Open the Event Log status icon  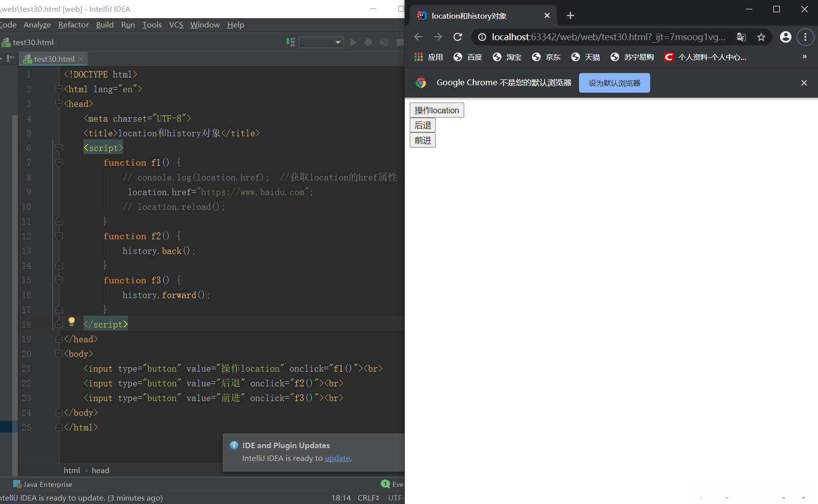coord(386,484)
